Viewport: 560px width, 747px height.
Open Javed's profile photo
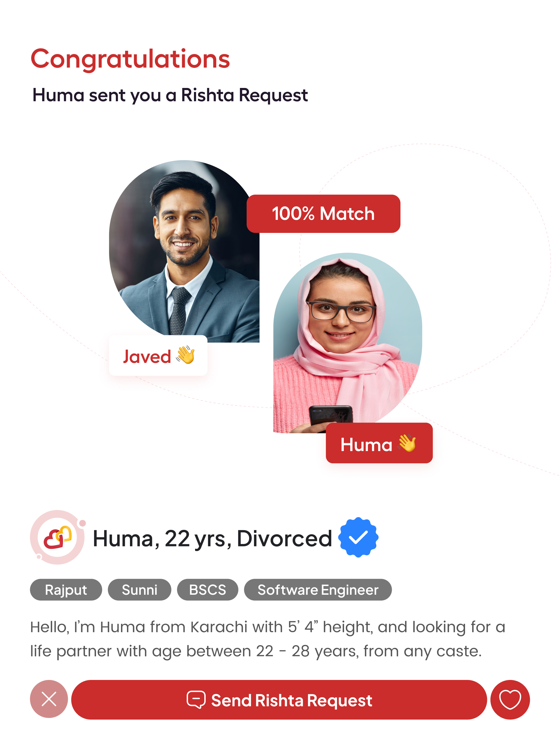coord(184,251)
